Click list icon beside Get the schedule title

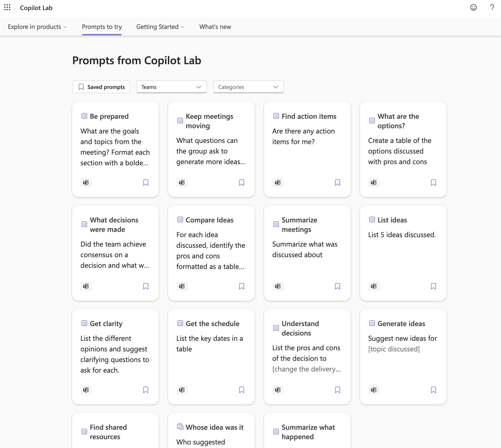click(180, 323)
